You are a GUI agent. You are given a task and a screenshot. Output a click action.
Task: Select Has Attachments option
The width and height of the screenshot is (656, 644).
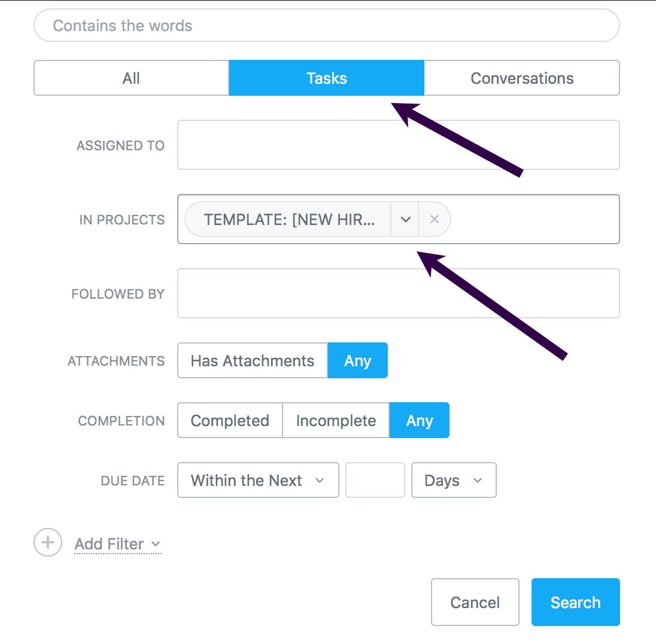point(252,360)
